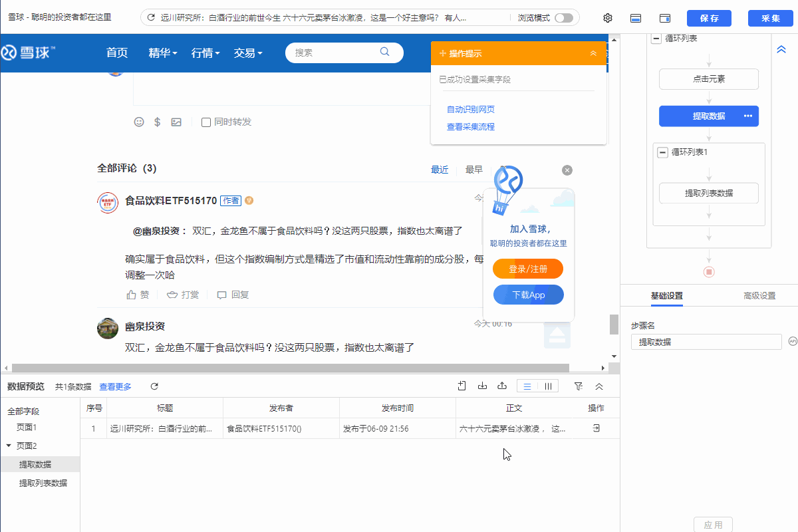Image resolution: width=798 pixels, height=532 pixels.
Task: Switch to bottom-panel layout icon
Action: (x=636, y=18)
